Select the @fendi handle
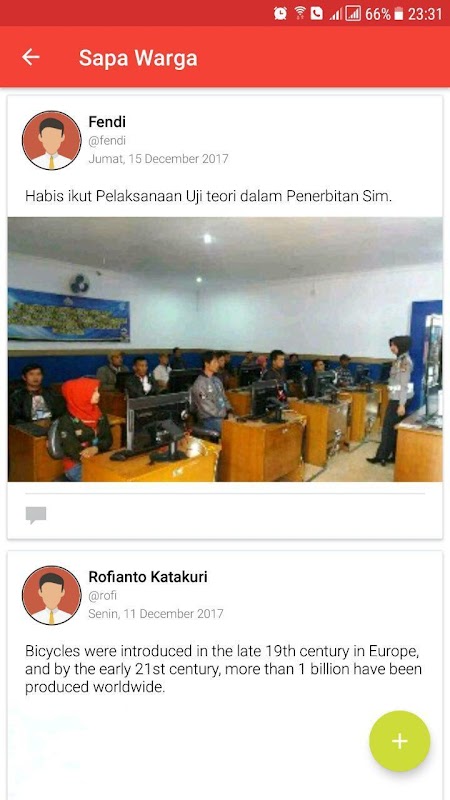 point(107,140)
